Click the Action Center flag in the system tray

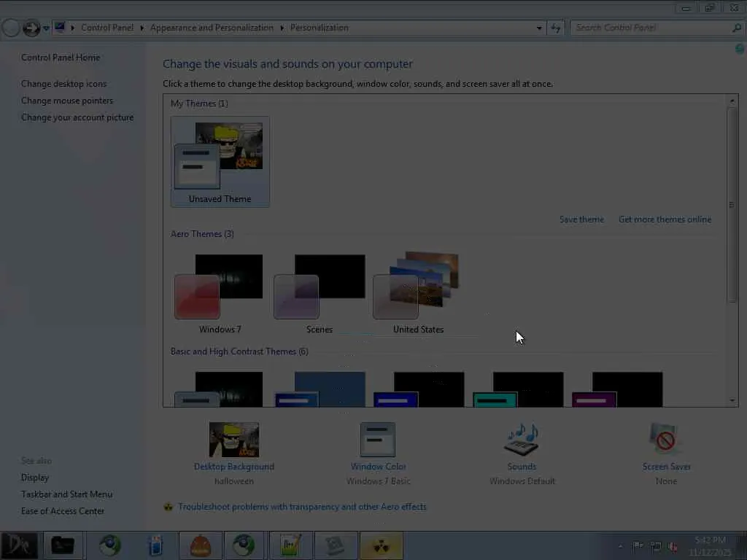tap(638, 547)
